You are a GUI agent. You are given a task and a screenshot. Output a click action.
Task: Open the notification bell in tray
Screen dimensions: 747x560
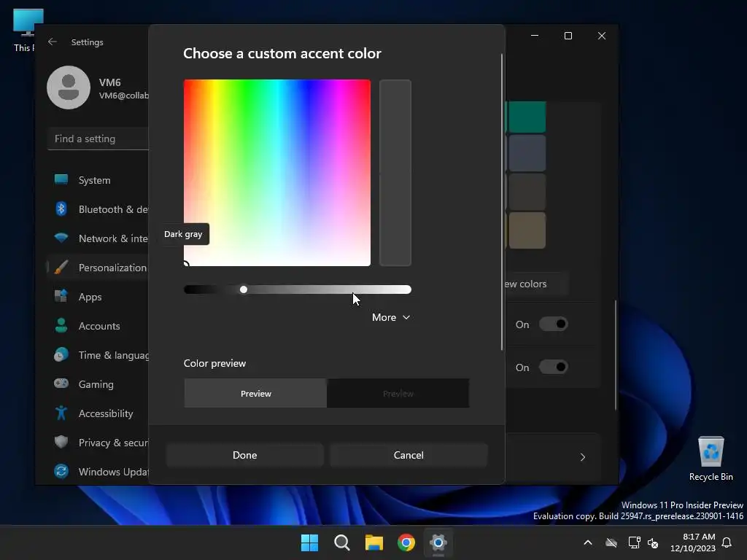727,542
